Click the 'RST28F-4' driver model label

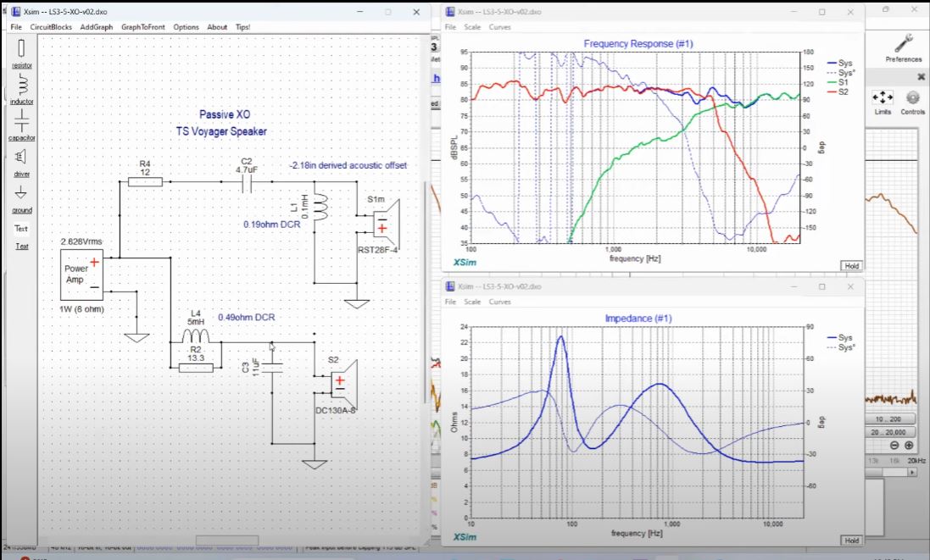[x=378, y=250]
